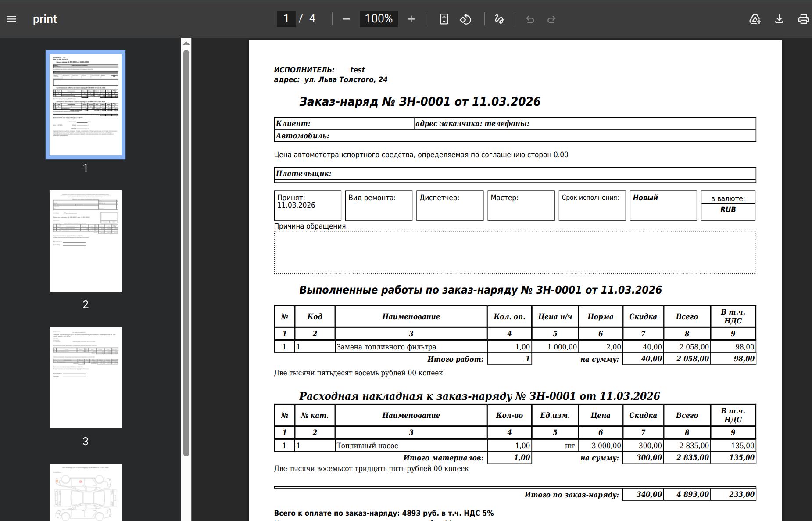Download the PDF file
Screen dimensions: 812x521
coord(779,19)
